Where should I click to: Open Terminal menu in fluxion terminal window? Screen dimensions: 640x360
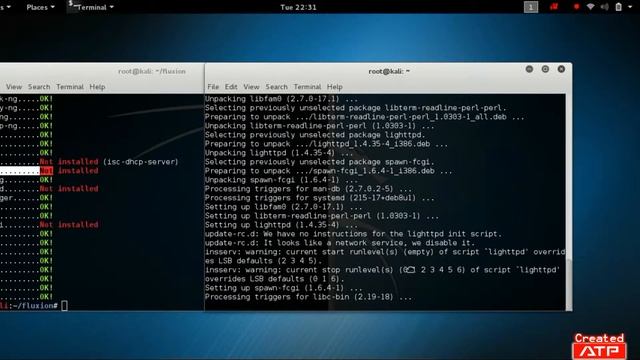(x=70, y=87)
